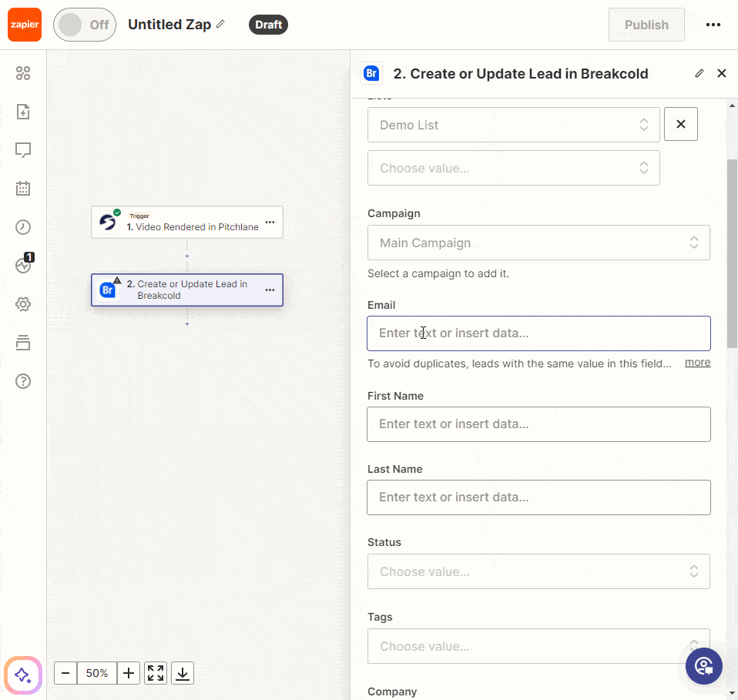Click the download export icon
Image resolution: width=738 pixels, height=700 pixels.
pyautogui.click(x=183, y=673)
